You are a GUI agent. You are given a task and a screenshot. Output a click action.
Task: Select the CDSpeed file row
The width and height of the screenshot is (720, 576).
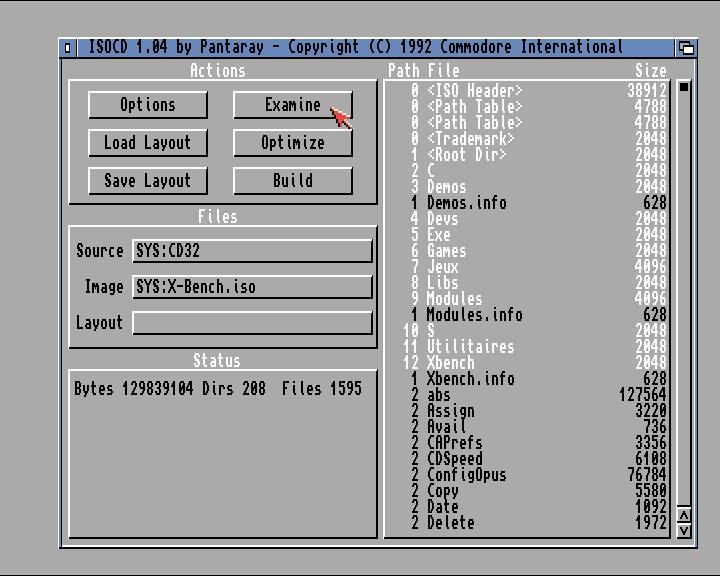pyautogui.click(x=527, y=459)
